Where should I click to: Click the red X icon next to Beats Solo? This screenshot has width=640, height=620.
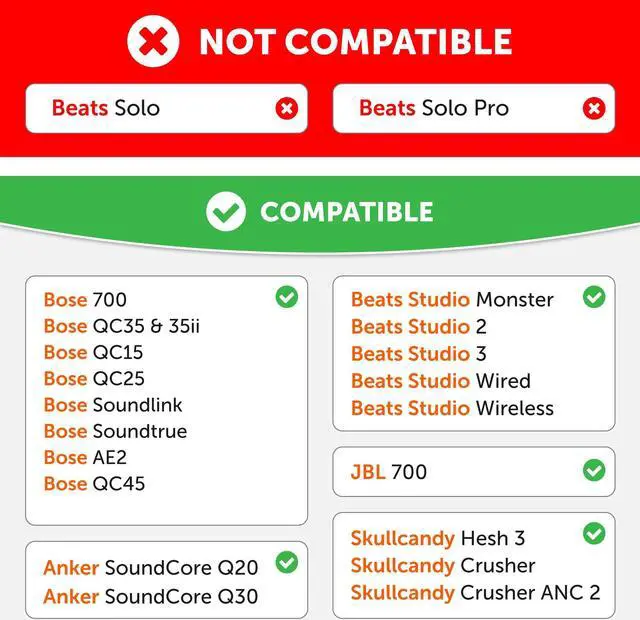pyautogui.click(x=287, y=108)
